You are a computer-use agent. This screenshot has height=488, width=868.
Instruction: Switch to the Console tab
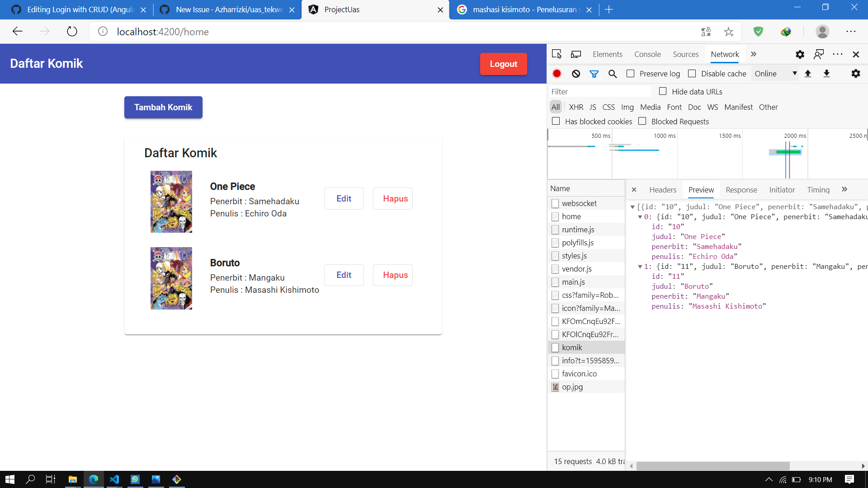pos(647,54)
